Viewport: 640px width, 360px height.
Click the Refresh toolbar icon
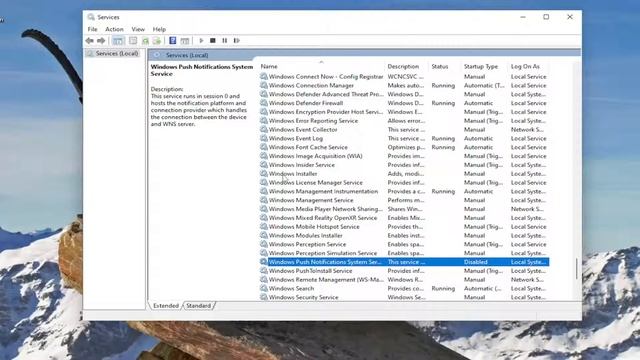(x=145, y=40)
